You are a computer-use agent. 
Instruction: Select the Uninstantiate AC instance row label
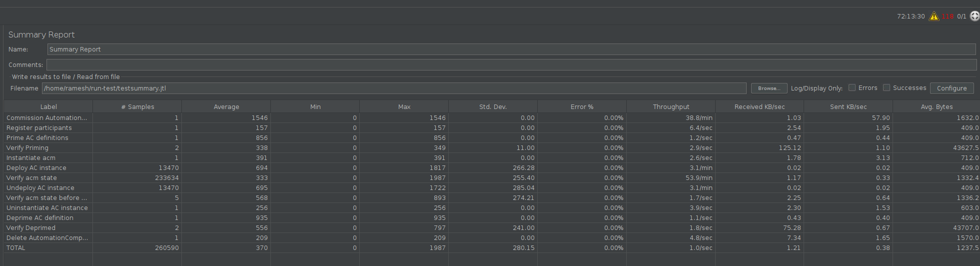coord(47,207)
